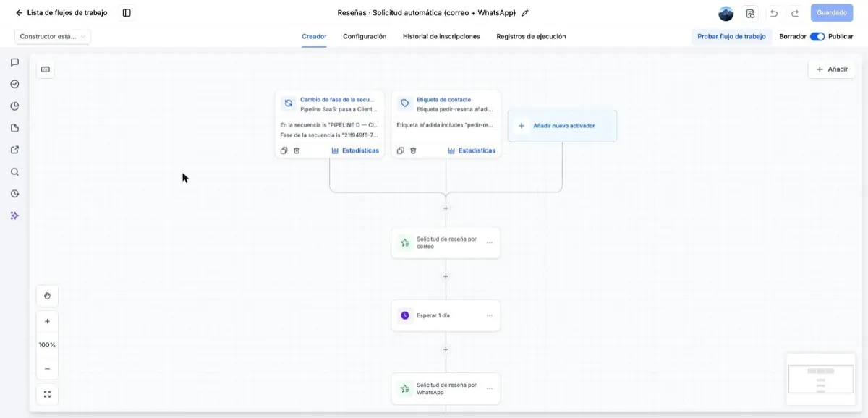Open the version history icon next to the avatar

[x=750, y=13]
